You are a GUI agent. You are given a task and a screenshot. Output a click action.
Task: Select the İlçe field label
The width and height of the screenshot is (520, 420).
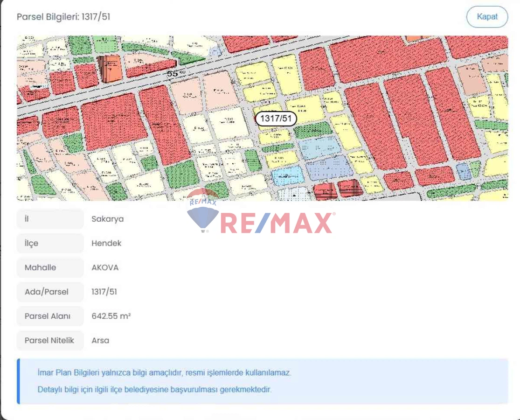(31, 243)
